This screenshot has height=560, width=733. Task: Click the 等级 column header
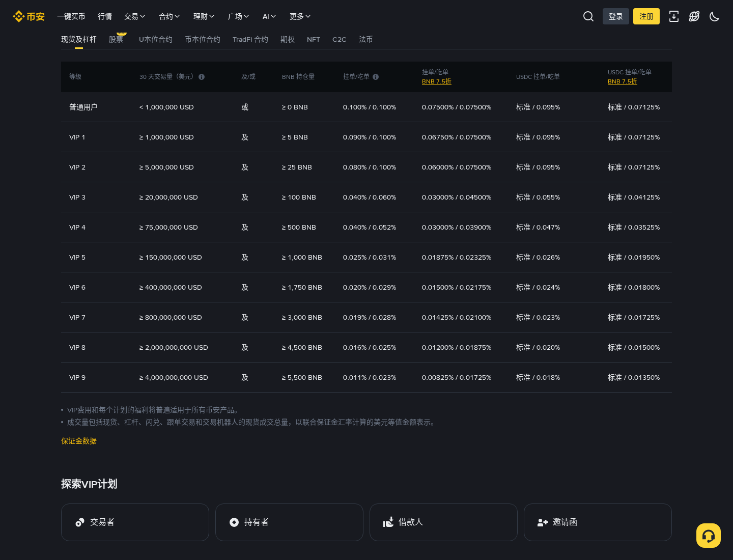pyautogui.click(x=75, y=77)
